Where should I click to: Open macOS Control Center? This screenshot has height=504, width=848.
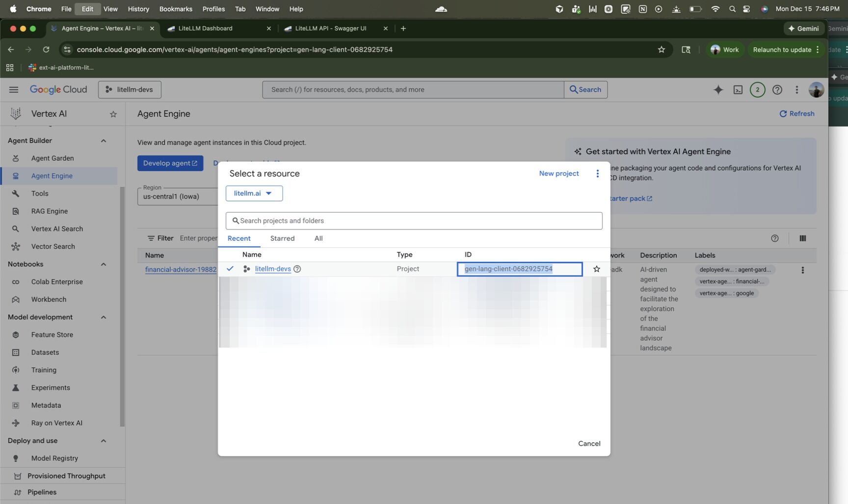point(746,9)
